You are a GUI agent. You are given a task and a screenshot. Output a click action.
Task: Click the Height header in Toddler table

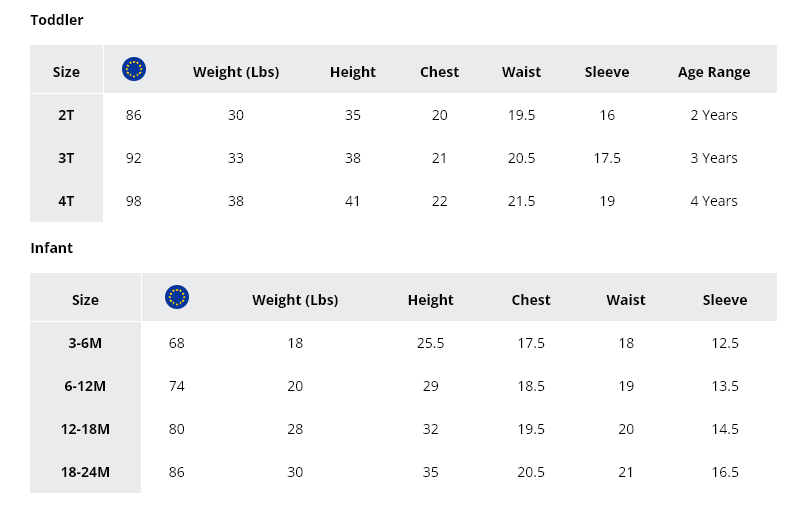click(353, 72)
